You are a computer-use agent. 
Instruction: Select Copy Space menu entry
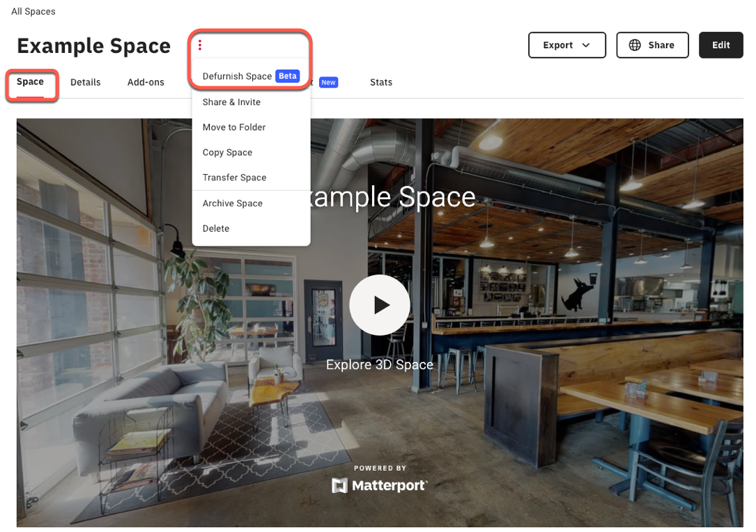click(251, 152)
